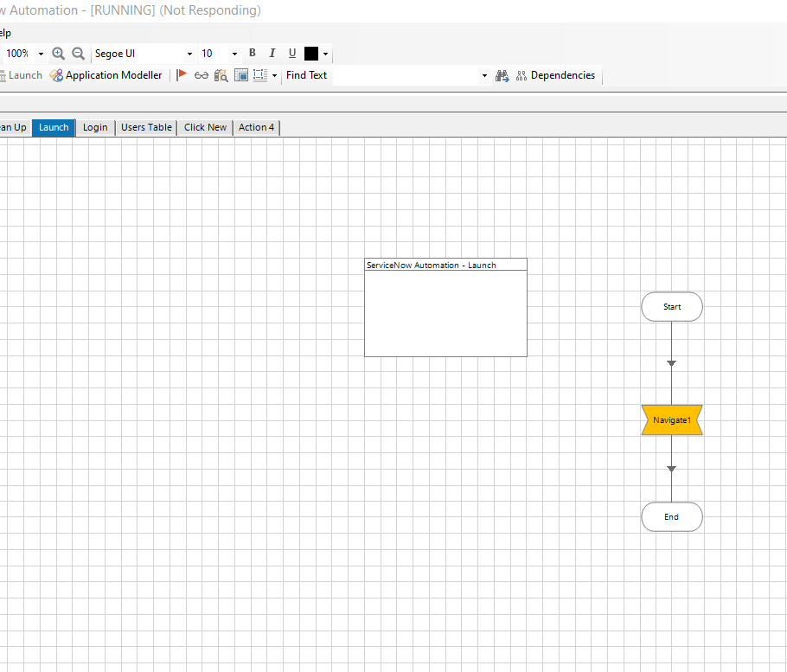Open the zoom percentage dropdown
The height and width of the screenshot is (672, 787).
pyautogui.click(x=41, y=54)
